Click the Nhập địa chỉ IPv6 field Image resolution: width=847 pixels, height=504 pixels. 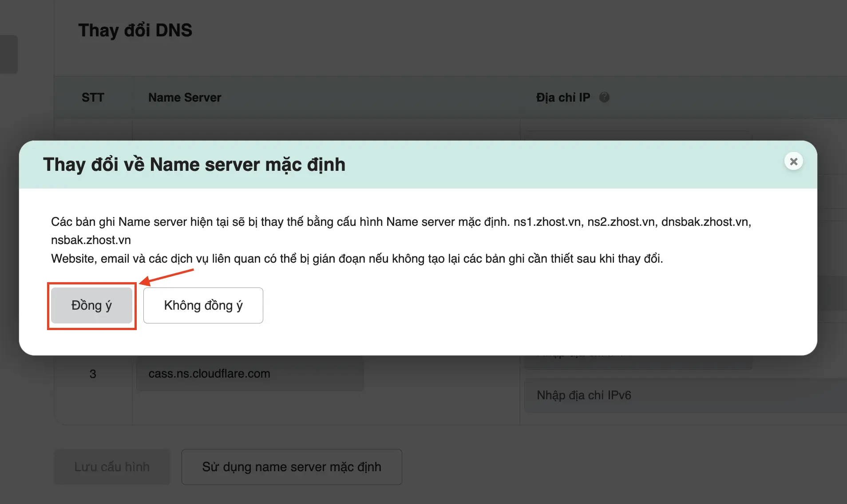tap(684, 395)
